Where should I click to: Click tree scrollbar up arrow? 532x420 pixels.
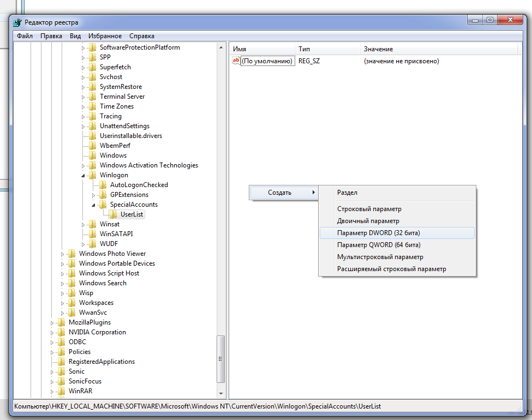click(221, 48)
